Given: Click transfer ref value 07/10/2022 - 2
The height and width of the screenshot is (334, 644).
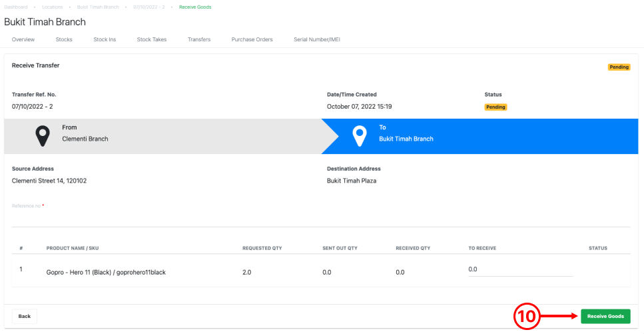Looking at the screenshot, I should [x=33, y=107].
